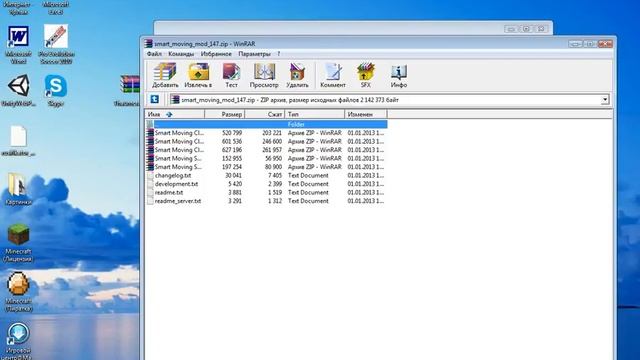
Task: Open the Инфо archive information tool
Action: (x=399, y=76)
